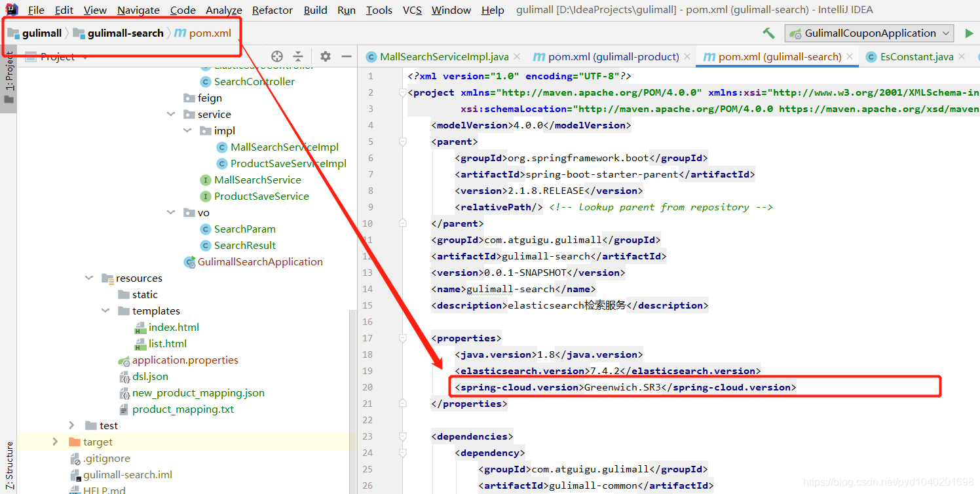This screenshot has height=494, width=980.
Task: Open the Analyze menu
Action: coord(224,10)
